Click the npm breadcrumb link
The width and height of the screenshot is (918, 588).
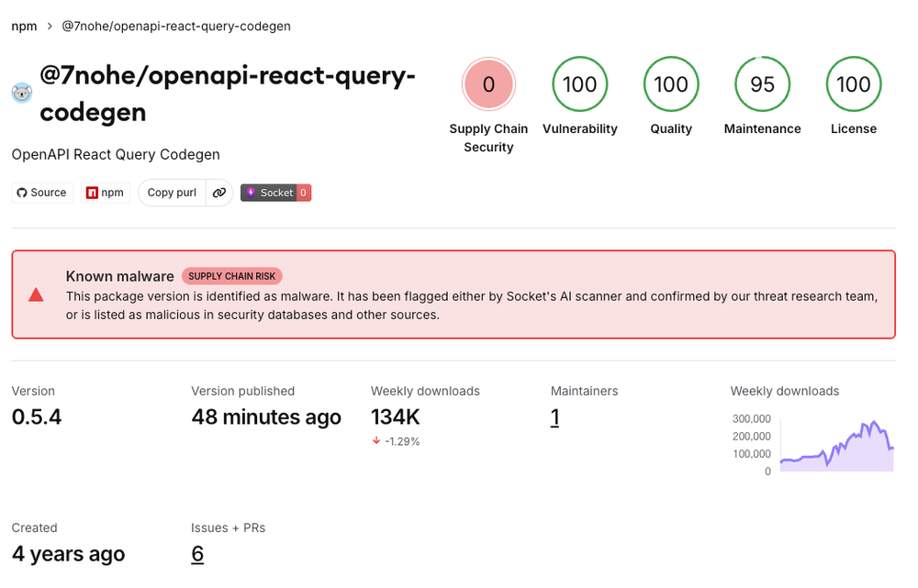(x=24, y=27)
